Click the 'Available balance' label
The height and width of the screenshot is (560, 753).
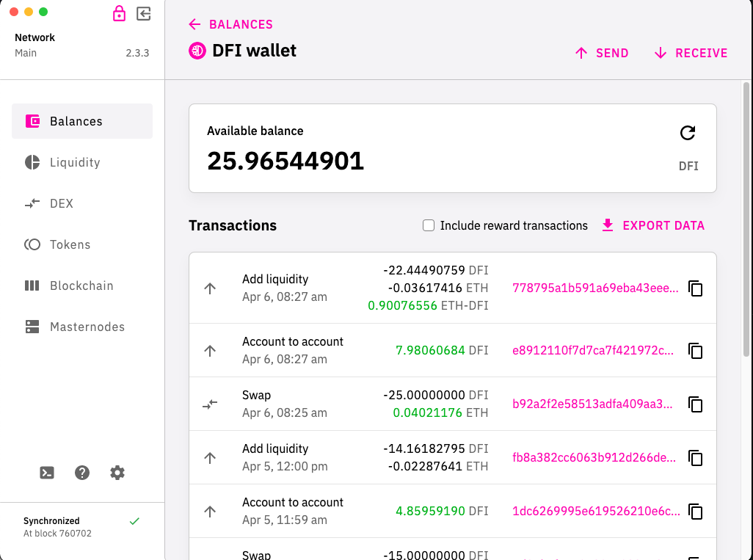255,131
